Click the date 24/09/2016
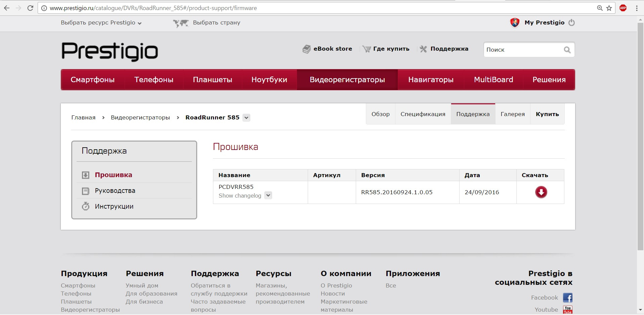The height and width of the screenshot is (315, 644). (482, 192)
